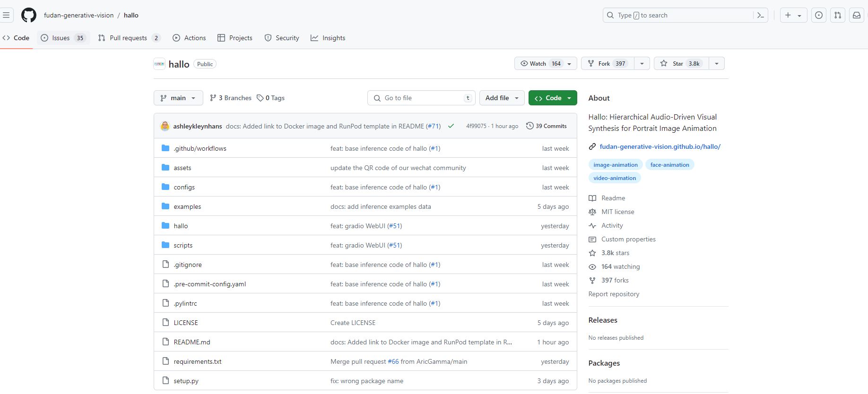Click the ashleykleynhans avatar image
The width and height of the screenshot is (868, 394).
pos(165,126)
